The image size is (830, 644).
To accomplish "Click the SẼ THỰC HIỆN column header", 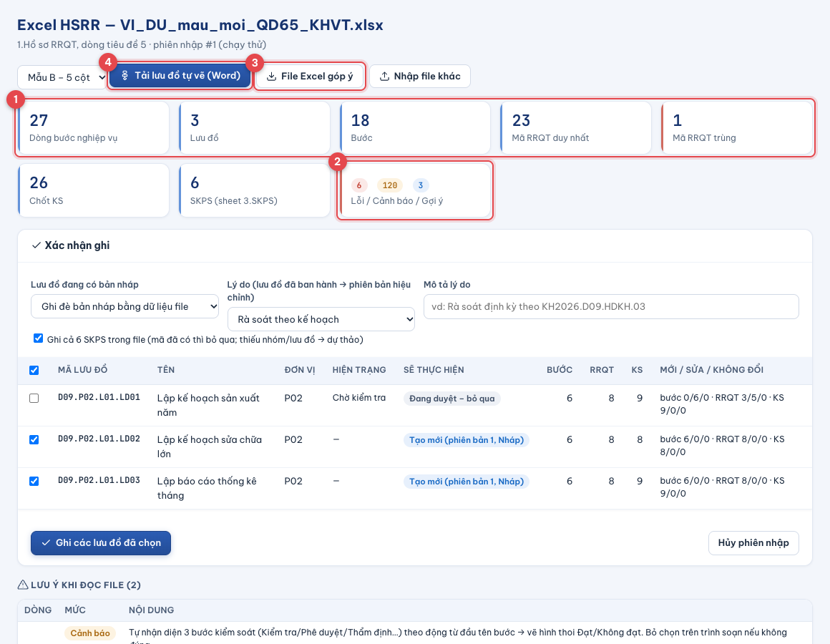I will (x=434, y=370).
